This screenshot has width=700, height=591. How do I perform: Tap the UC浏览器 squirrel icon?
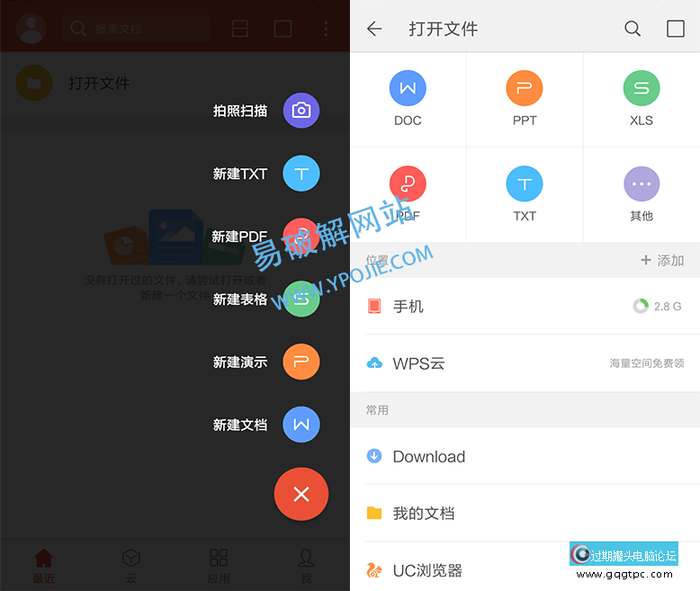[x=374, y=570]
